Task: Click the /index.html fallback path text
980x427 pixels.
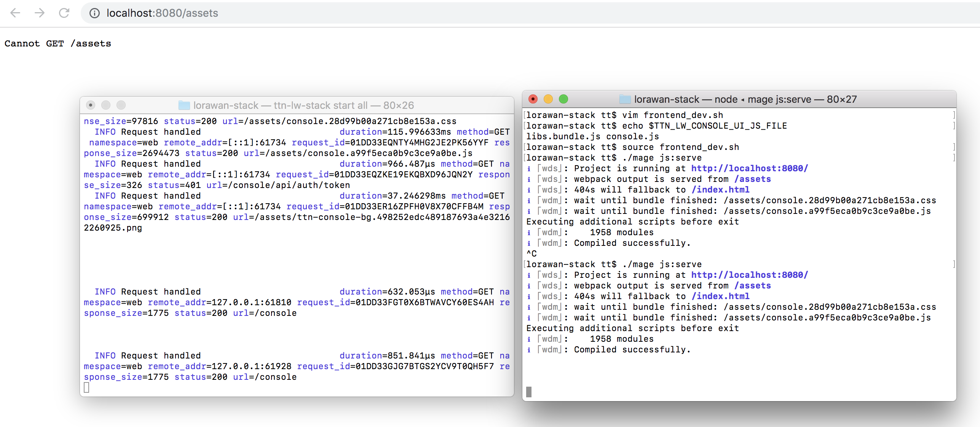Action: 720,190
